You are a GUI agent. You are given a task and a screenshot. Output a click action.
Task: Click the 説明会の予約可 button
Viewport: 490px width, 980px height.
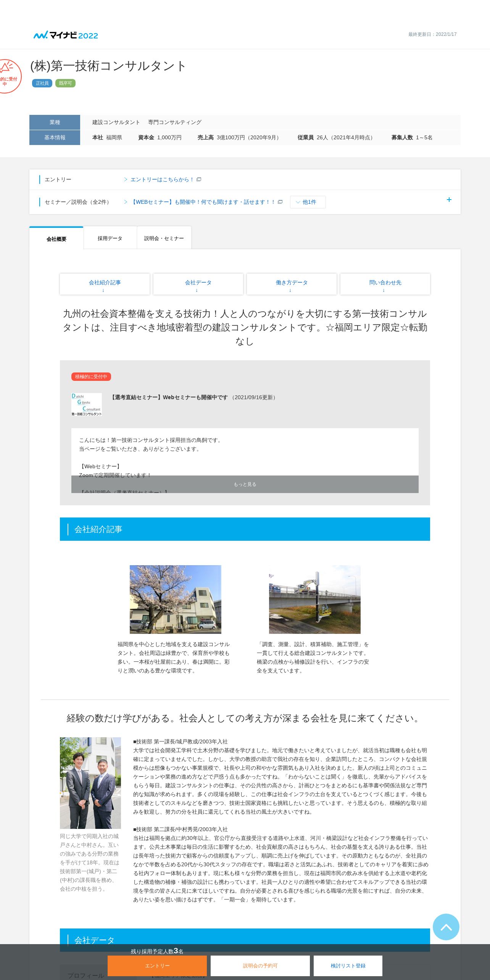click(x=260, y=965)
